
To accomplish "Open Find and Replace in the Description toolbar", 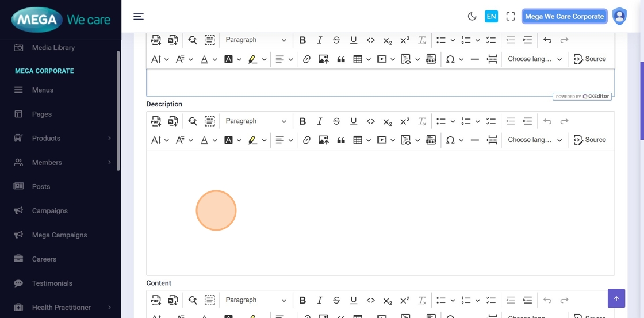I will pos(193,121).
